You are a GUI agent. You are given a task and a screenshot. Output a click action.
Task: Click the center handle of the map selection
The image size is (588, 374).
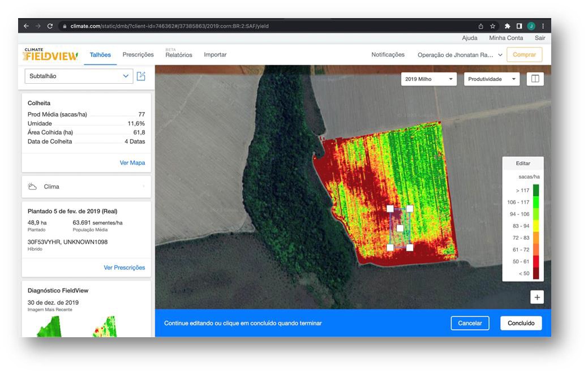point(400,229)
